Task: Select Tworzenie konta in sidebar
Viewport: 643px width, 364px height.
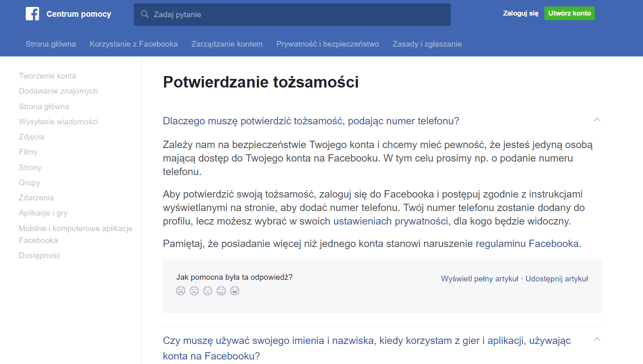Action: click(47, 76)
